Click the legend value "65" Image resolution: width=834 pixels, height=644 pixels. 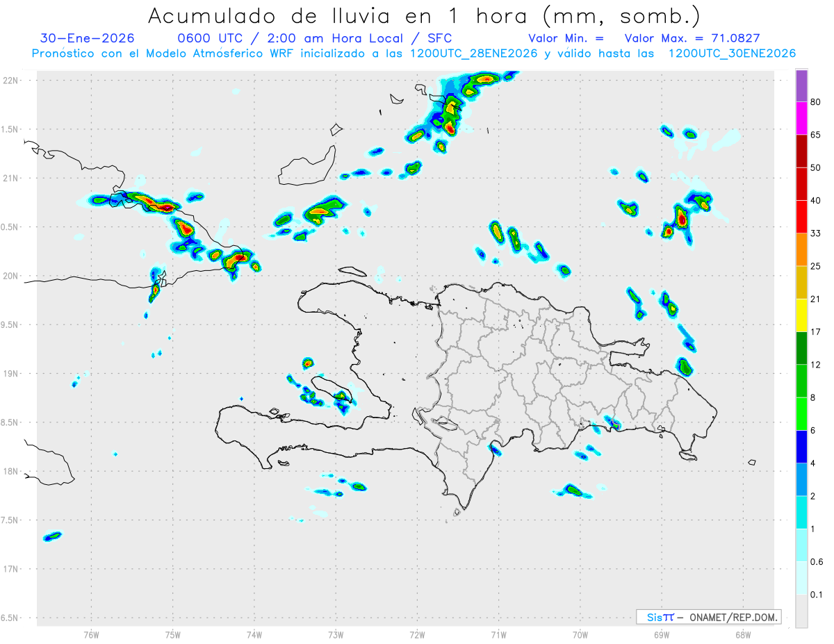(x=816, y=135)
